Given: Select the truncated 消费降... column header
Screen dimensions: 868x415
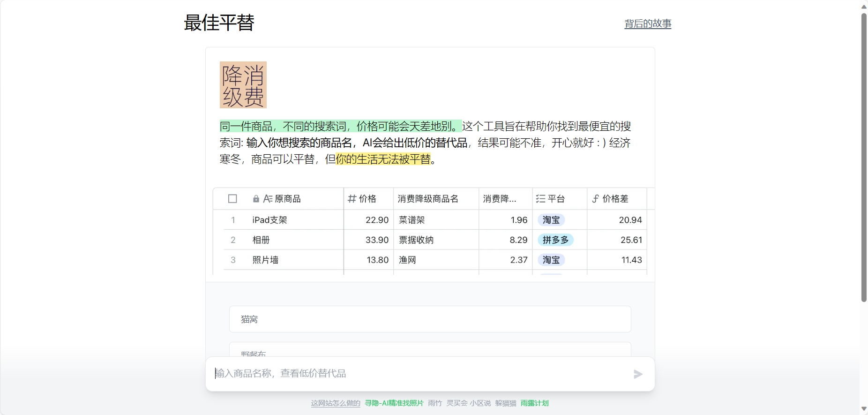Looking at the screenshot, I should point(505,199).
